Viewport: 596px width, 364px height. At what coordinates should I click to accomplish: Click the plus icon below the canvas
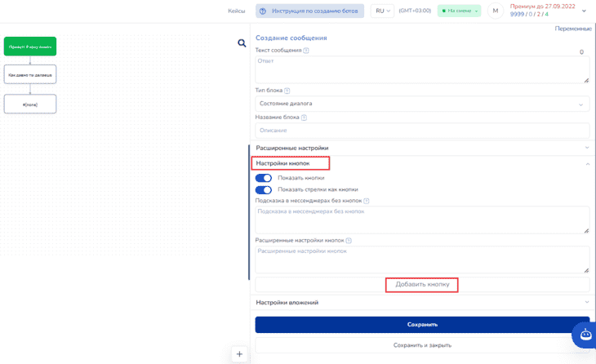point(239,353)
